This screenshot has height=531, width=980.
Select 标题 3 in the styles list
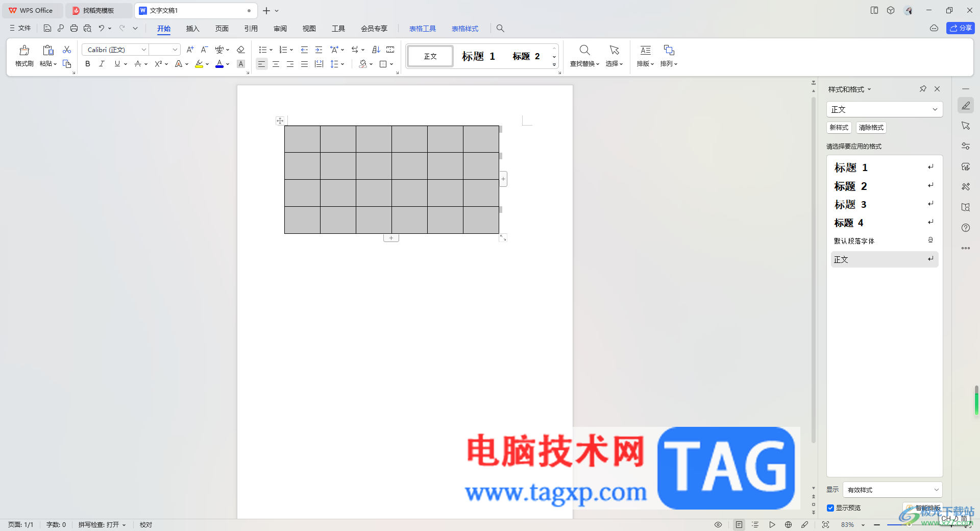(884, 205)
